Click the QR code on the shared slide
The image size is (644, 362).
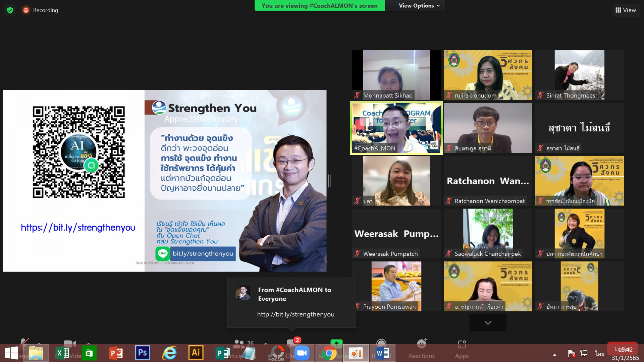tap(78, 152)
